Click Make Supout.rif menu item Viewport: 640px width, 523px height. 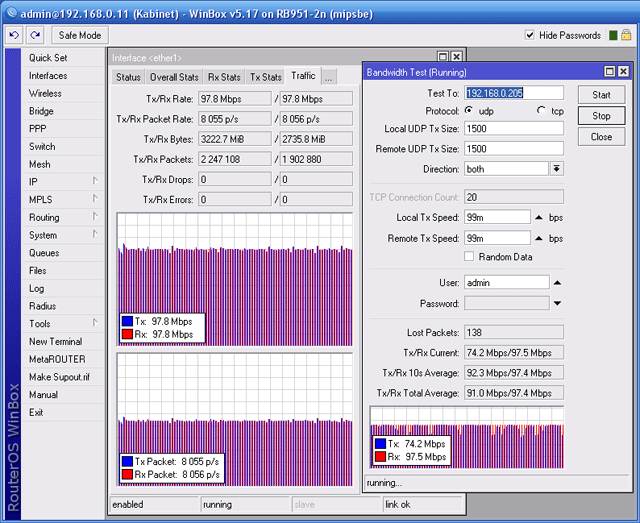tap(63, 377)
